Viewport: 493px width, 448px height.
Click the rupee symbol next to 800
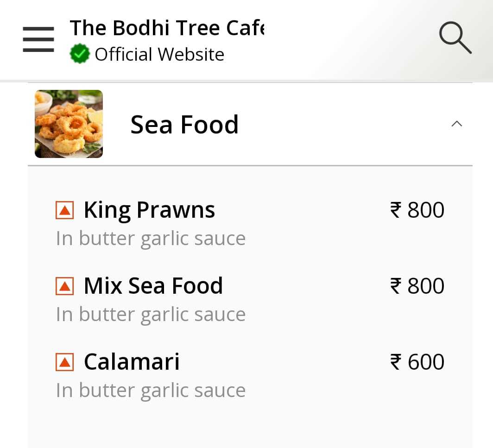(394, 209)
